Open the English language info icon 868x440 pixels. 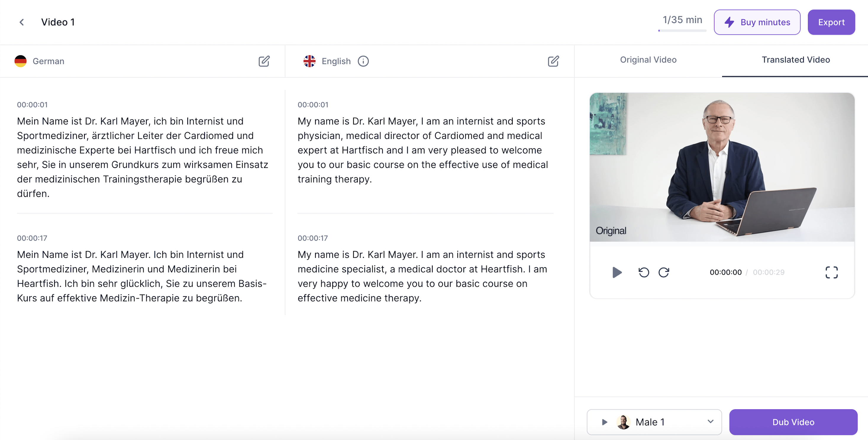(x=363, y=61)
